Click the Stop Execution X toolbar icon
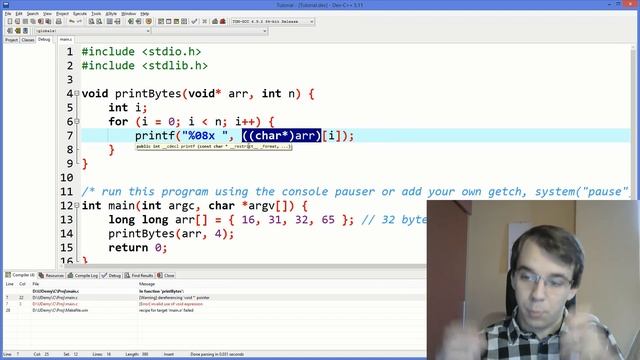640x360 pixels. point(204,21)
